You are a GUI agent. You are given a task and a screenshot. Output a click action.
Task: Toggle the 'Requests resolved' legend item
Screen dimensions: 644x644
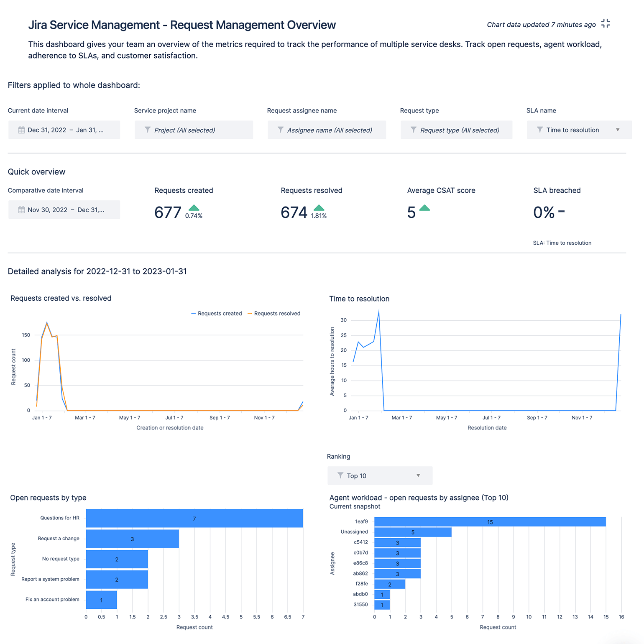click(274, 313)
